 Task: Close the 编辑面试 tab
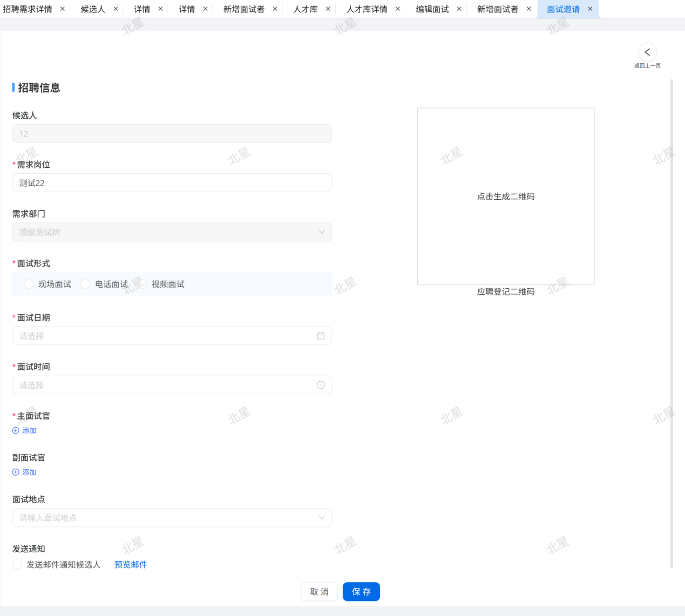point(459,9)
